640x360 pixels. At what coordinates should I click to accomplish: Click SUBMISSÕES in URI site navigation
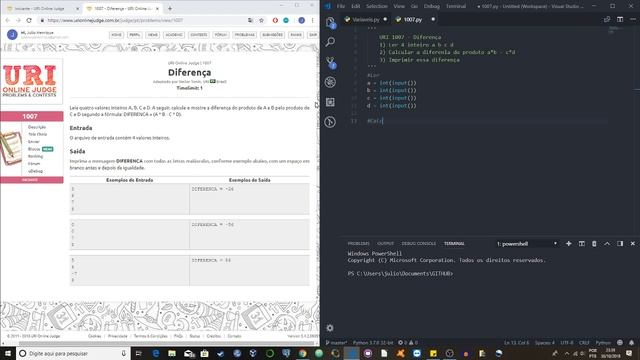pos(272,35)
